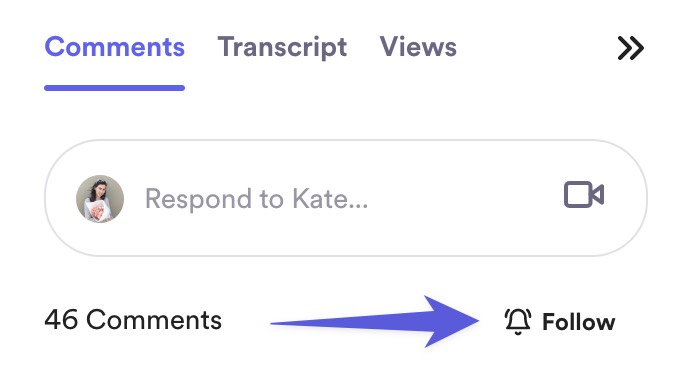Switch to the Views tab

pyautogui.click(x=418, y=47)
